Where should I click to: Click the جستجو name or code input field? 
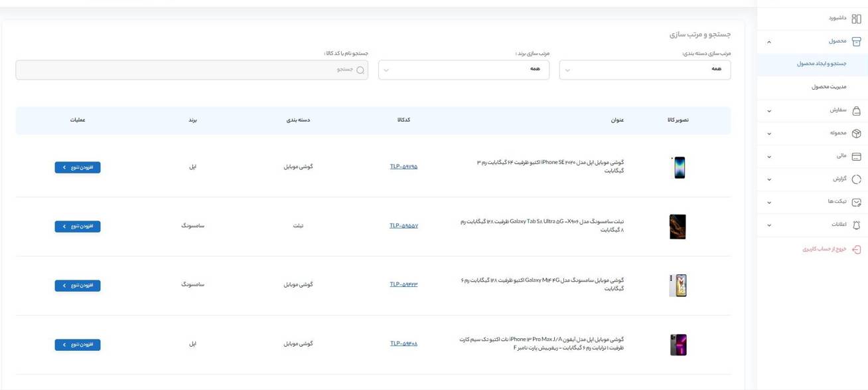192,70
